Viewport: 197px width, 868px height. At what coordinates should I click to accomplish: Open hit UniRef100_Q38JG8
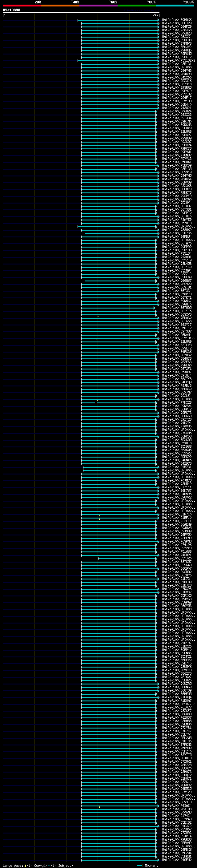(176, 30)
